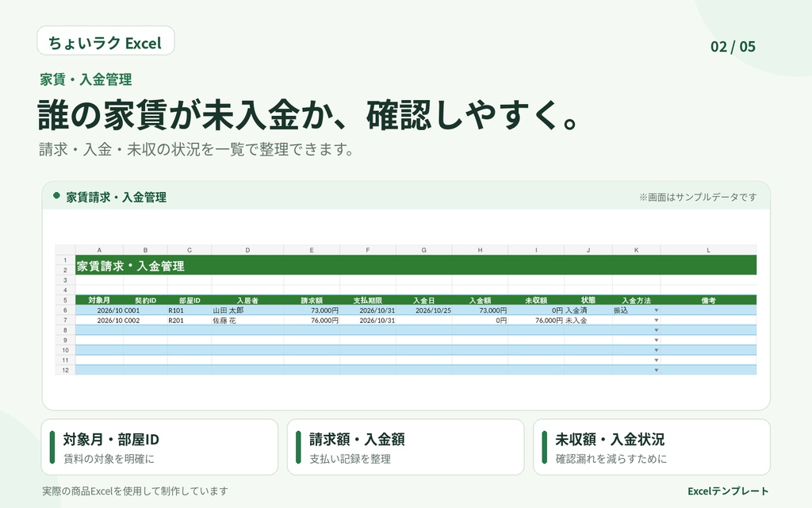
Task: Open the dropdown arrow in row 10
Action: tap(656, 350)
